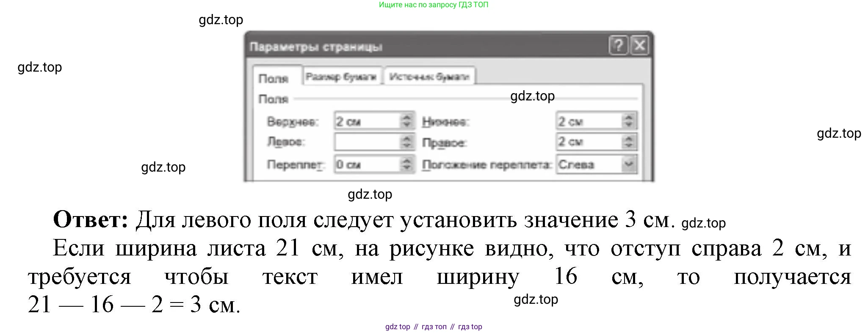Screen dimensions: 868x333
Task: Click the Нижнее margin input field
Action: [x=589, y=121]
